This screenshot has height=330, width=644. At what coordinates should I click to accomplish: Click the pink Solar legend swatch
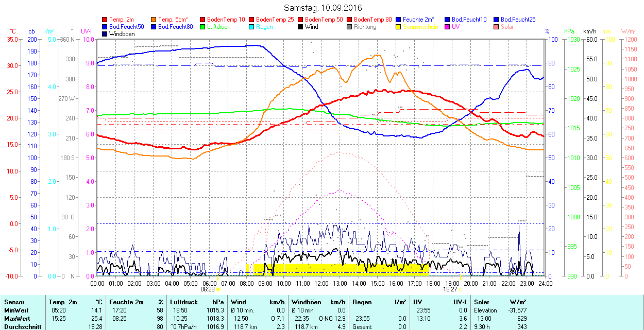coord(497,27)
